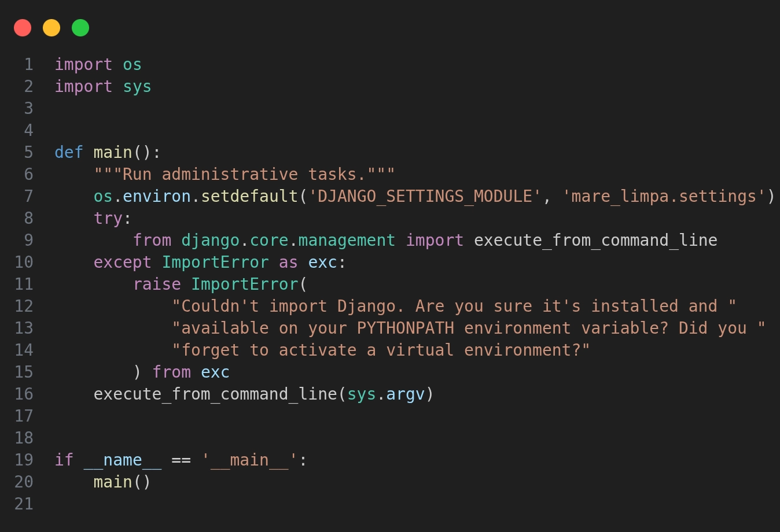780x532 pixels.
Task: Click the 'raise' keyword
Action: (157, 285)
